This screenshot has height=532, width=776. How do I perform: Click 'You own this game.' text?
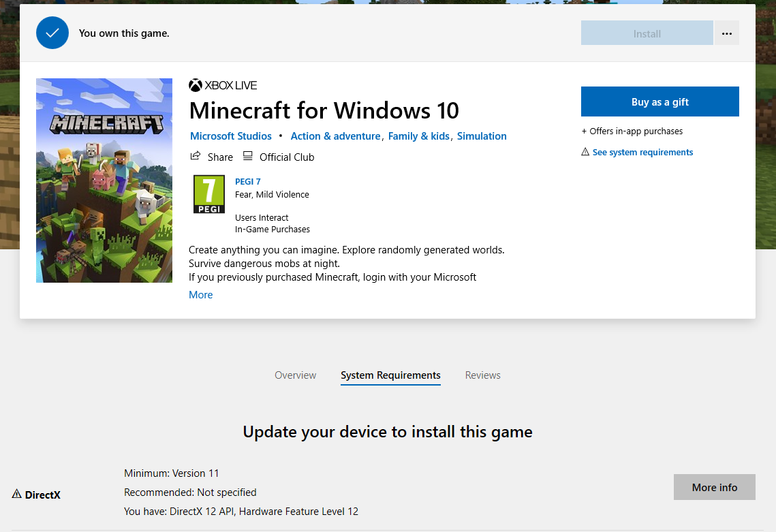click(124, 33)
